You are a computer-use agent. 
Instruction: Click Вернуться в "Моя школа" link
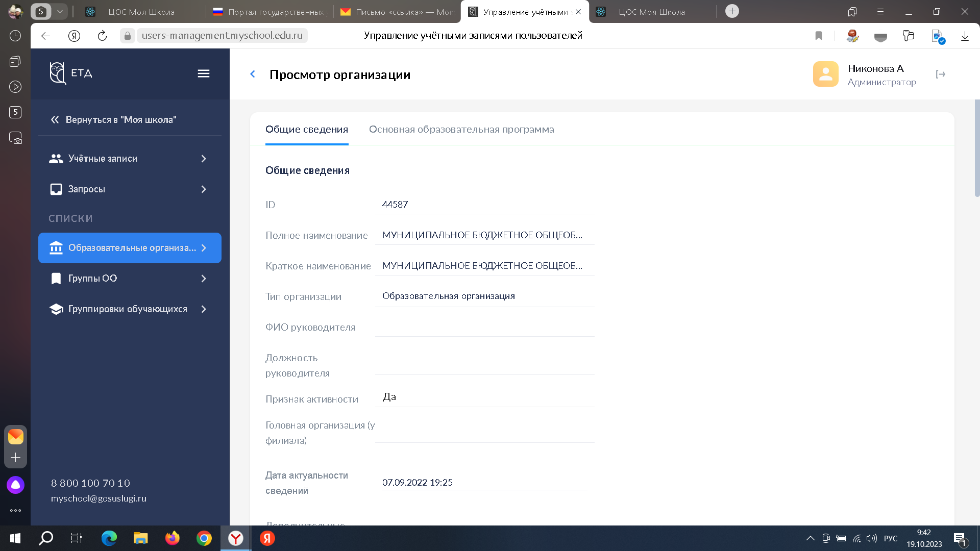(x=120, y=120)
